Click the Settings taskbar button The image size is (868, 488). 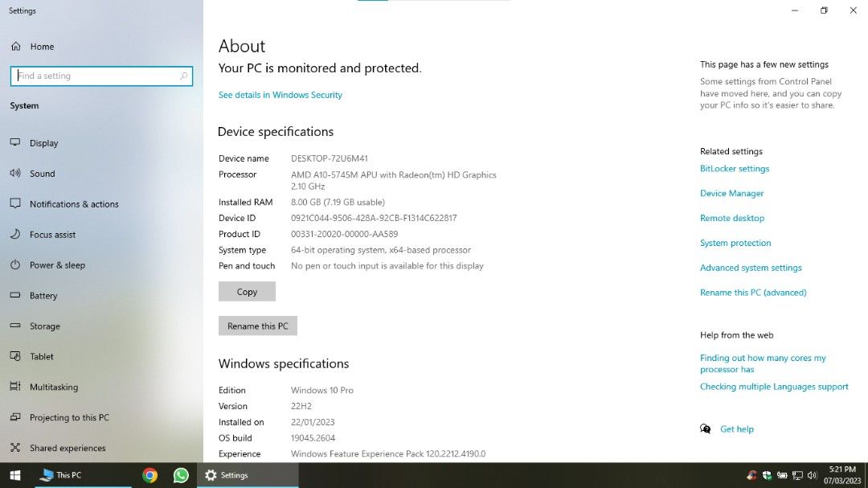[248, 475]
